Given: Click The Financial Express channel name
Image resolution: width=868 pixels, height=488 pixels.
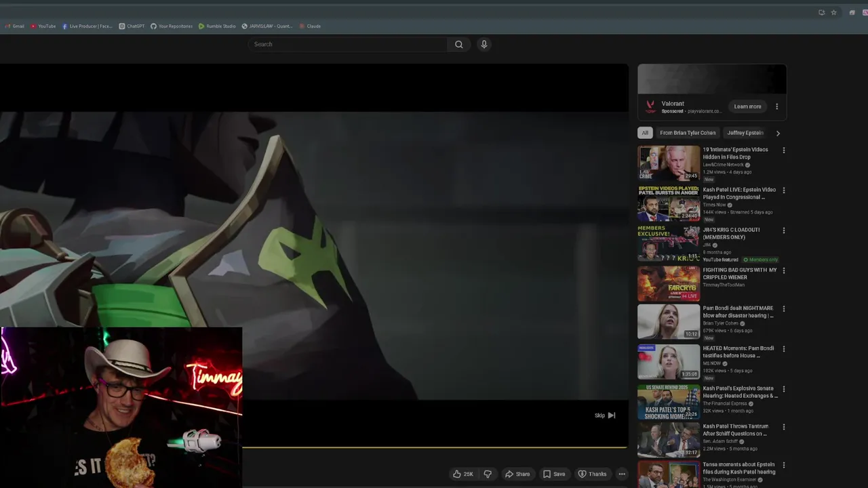Looking at the screenshot, I should point(724,403).
